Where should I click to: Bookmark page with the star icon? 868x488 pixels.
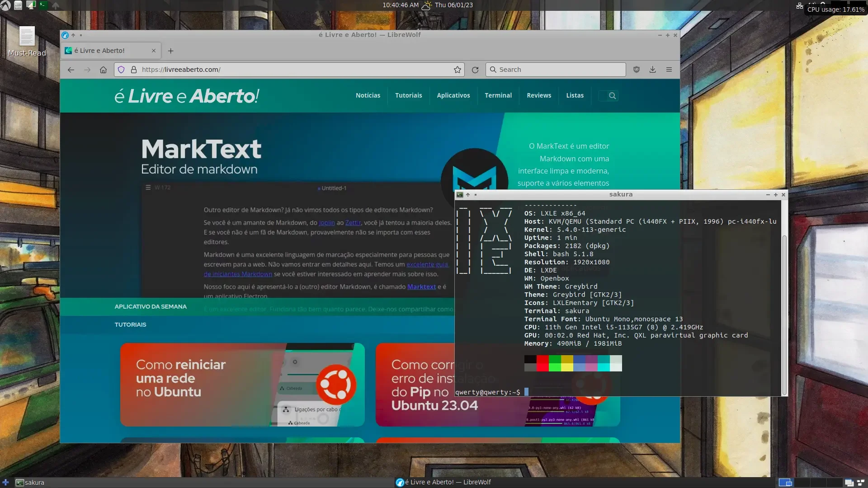click(x=458, y=70)
